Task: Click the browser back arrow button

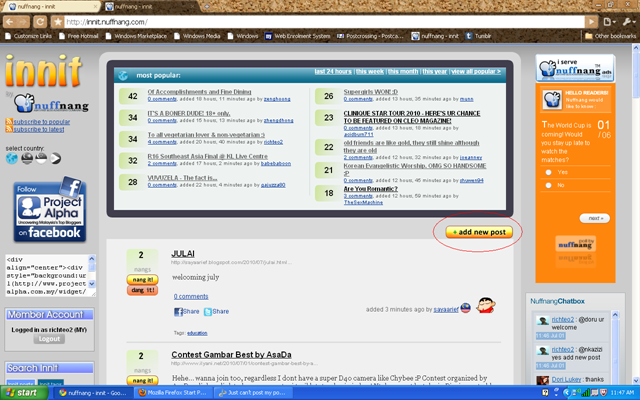Action: point(10,22)
